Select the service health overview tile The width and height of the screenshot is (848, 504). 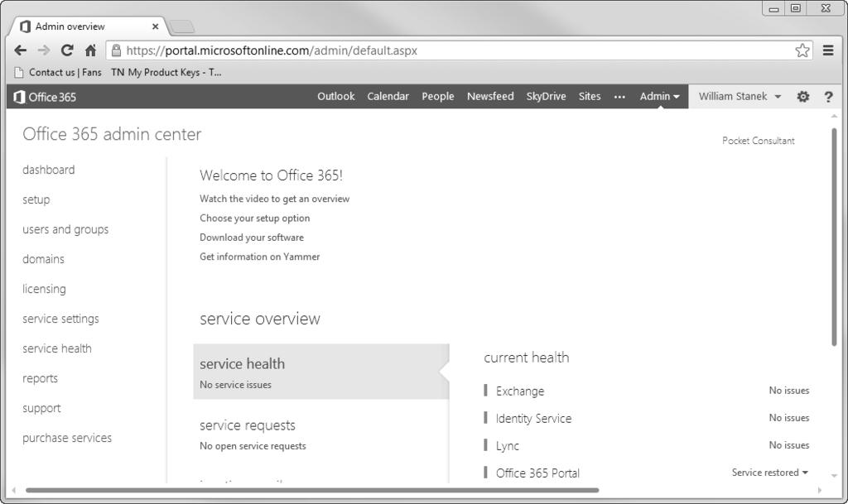pos(321,372)
